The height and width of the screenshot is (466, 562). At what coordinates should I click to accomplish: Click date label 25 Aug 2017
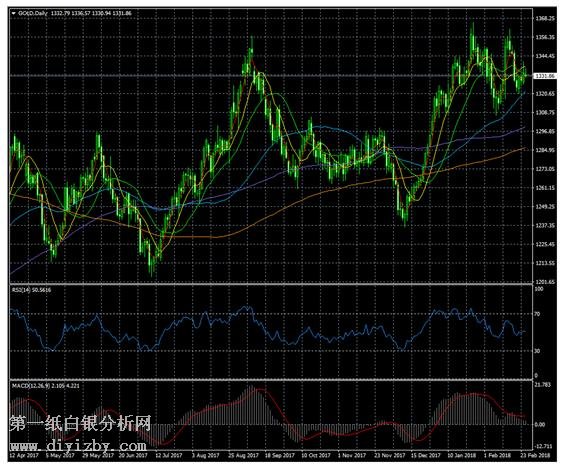[243, 456]
